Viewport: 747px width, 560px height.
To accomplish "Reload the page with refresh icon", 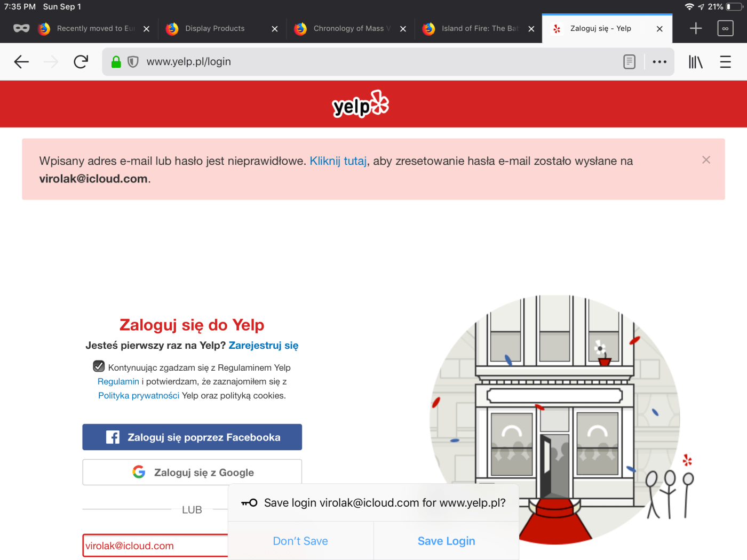I will click(81, 62).
